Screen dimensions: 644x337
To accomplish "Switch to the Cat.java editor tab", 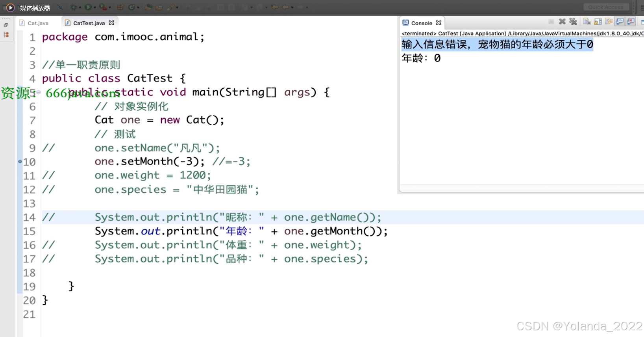I will click(34, 23).
